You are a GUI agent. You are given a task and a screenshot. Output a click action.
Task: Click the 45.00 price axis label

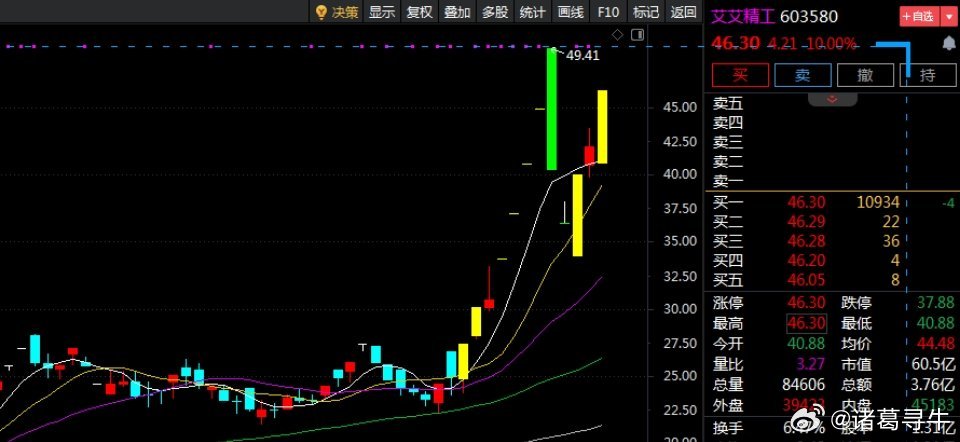[680, 107]
